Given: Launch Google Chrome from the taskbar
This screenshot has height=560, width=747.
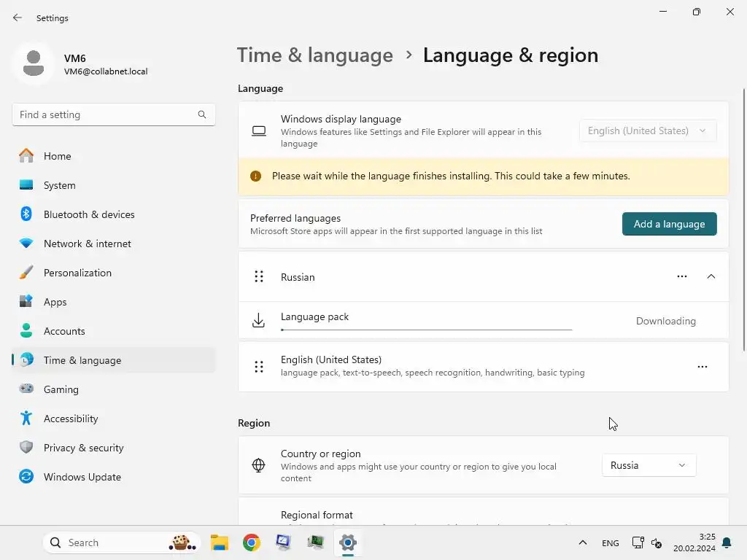Looking at the screenshot, I should coord(252,542).
